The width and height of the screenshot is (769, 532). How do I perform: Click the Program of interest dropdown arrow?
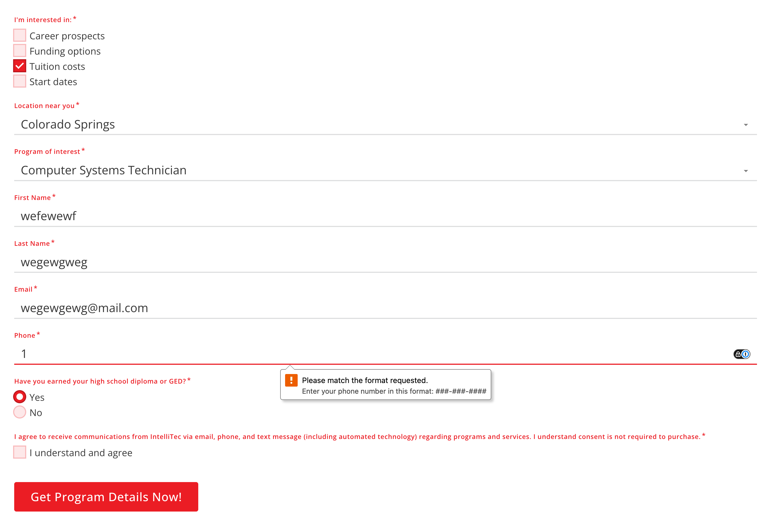[x=746, y=171]
